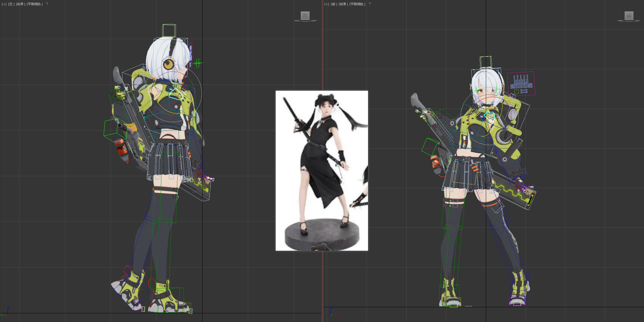Open the [+] viewport menu in left viewport
Screen dimensions: 644x322
pos(4,4)
